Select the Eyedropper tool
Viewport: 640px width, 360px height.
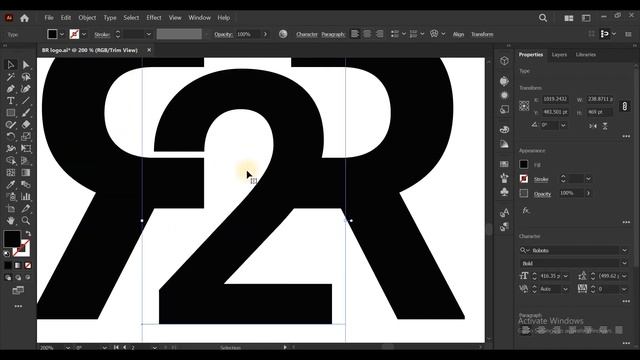coord(11,184)
